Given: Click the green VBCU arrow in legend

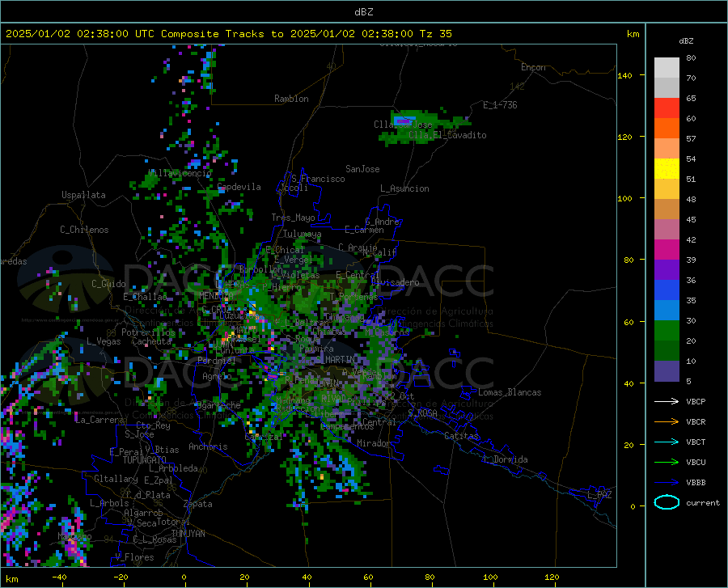Looking at the screenshot, I should [x=667, y=463].
